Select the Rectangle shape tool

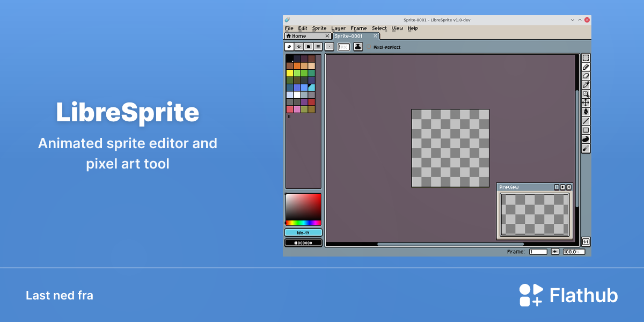(586, 130)
